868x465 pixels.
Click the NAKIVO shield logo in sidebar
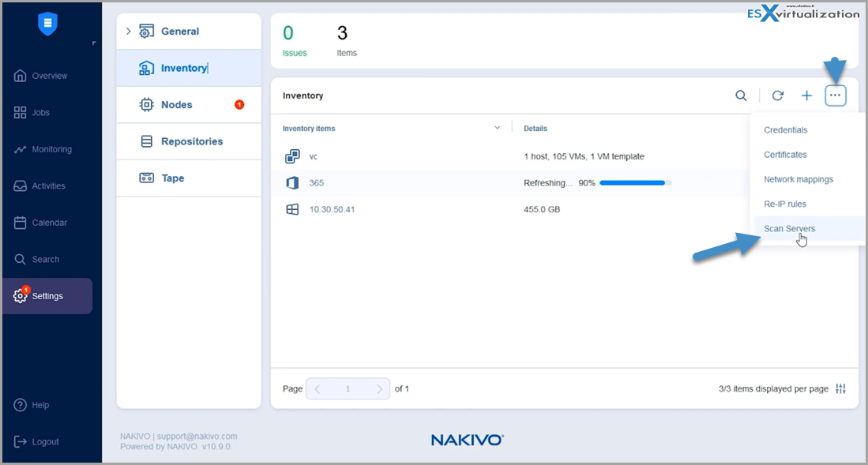click(x=47, y=24)
